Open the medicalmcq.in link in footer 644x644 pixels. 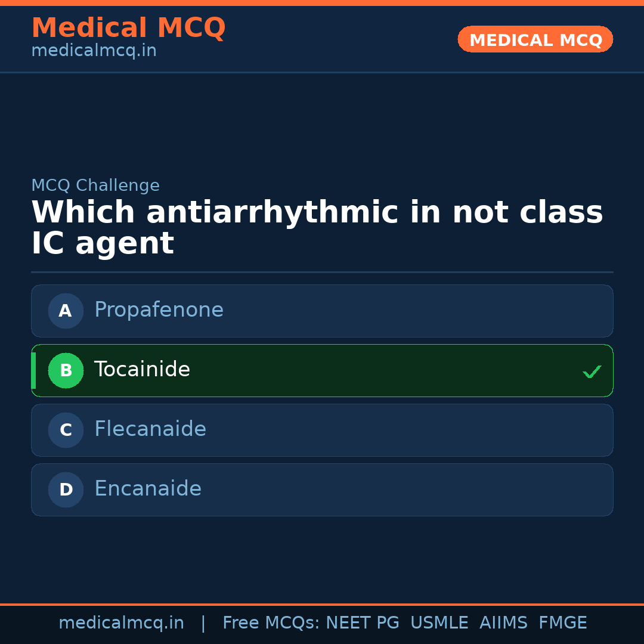[x=121, y=623]
